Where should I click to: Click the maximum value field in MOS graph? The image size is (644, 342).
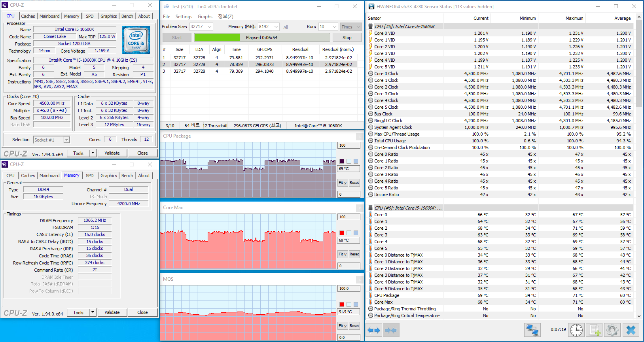pyautogui.click(x=349, y=289)
